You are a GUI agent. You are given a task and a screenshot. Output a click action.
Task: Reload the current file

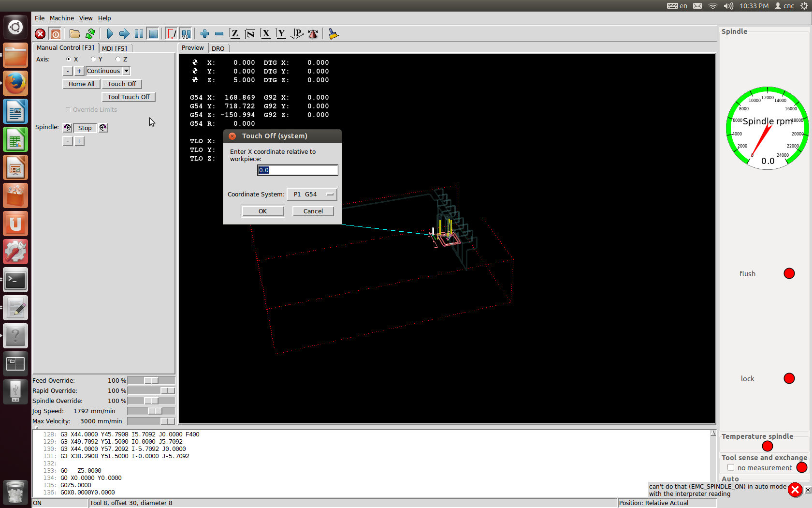click(x=90, y=34)
